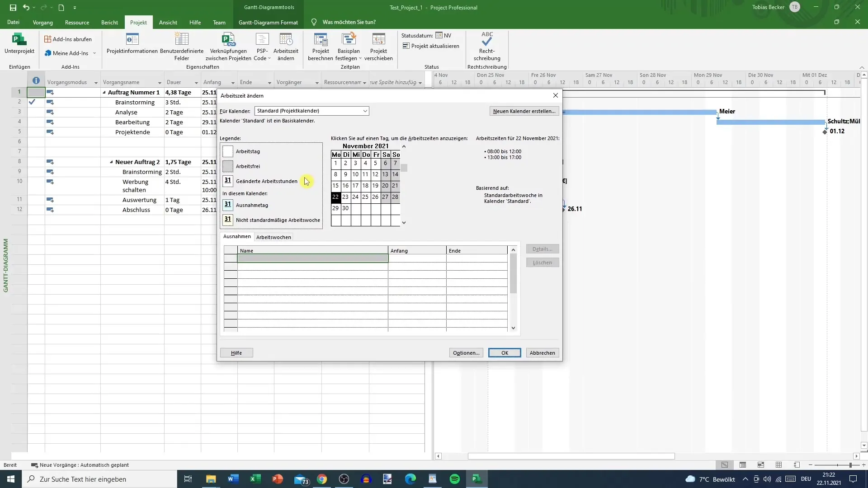Viewport: 868px width, 488px height.
Task: Open PSP-Code options
Action: 262,47
